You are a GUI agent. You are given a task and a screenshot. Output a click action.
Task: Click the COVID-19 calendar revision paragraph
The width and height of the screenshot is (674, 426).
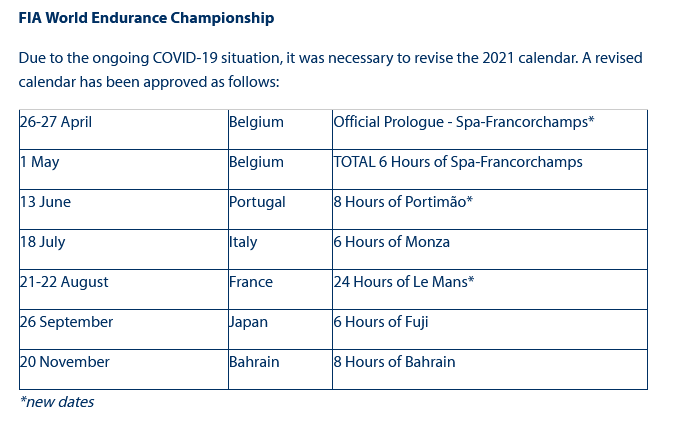pos(330,70)
